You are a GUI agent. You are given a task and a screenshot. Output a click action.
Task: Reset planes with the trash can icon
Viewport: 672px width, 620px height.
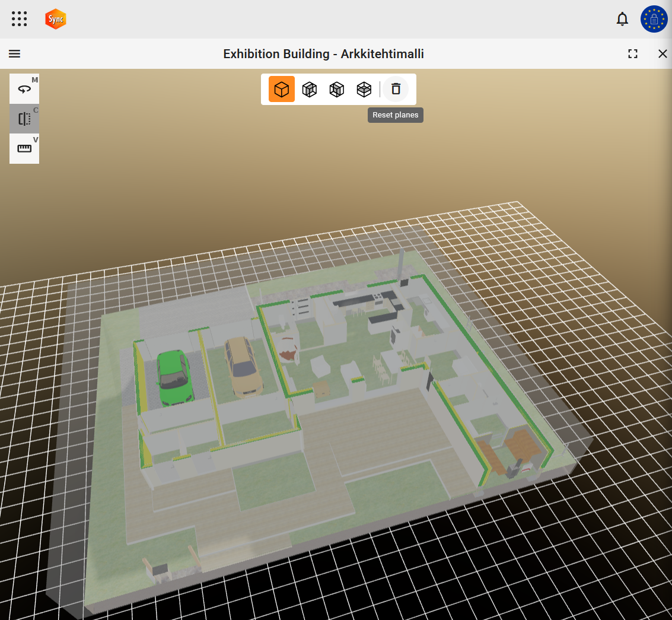pyautogui.click(x=396, y=89)
